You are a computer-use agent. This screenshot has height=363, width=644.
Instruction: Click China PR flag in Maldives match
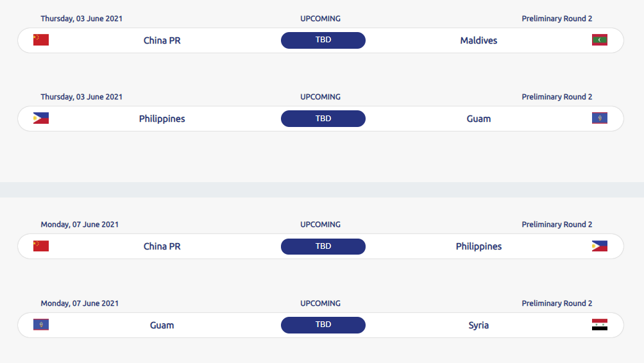41,40
